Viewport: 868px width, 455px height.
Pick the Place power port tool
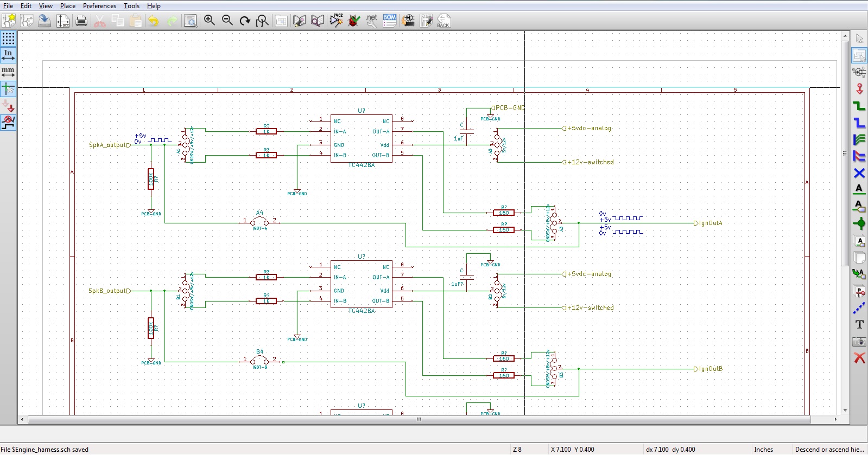coord(859,89)
